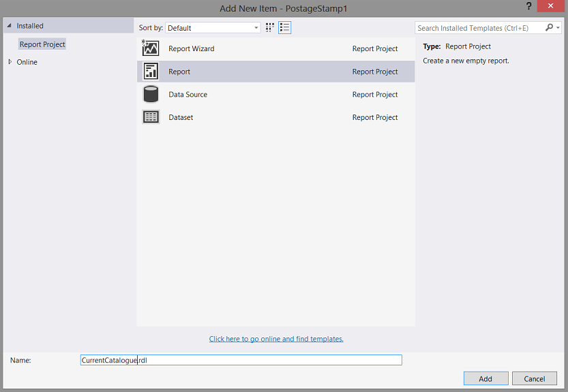Select the Data Source cylinder icon
This screenshot has width=568, height=392.
click(x=150, y=94)
